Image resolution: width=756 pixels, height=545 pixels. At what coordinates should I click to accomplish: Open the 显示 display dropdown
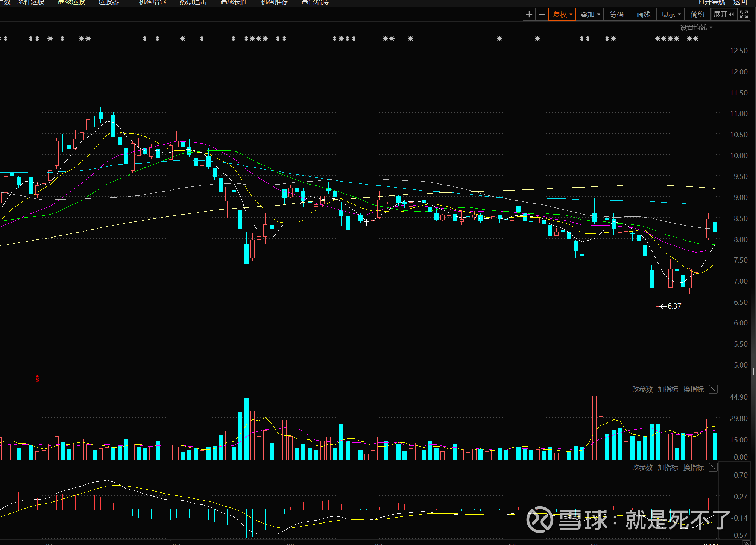coord(671,15)
